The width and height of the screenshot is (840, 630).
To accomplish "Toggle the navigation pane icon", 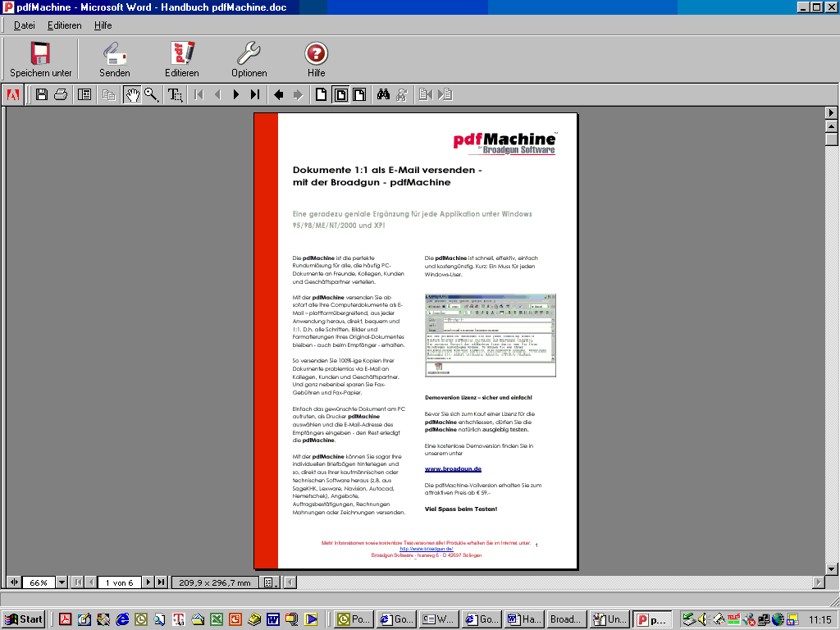I will 84,95.
